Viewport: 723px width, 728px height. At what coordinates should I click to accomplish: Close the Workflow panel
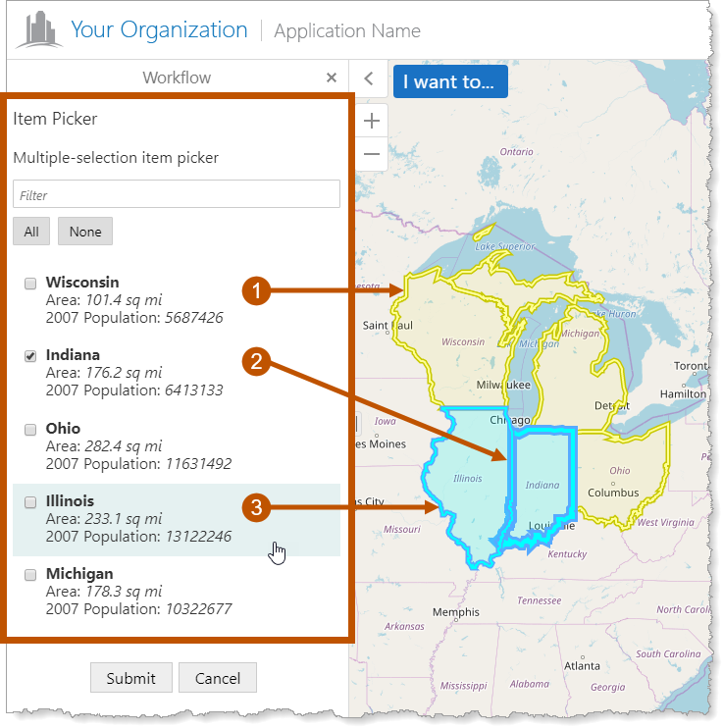pyautogui.click(x=332, y=78)
